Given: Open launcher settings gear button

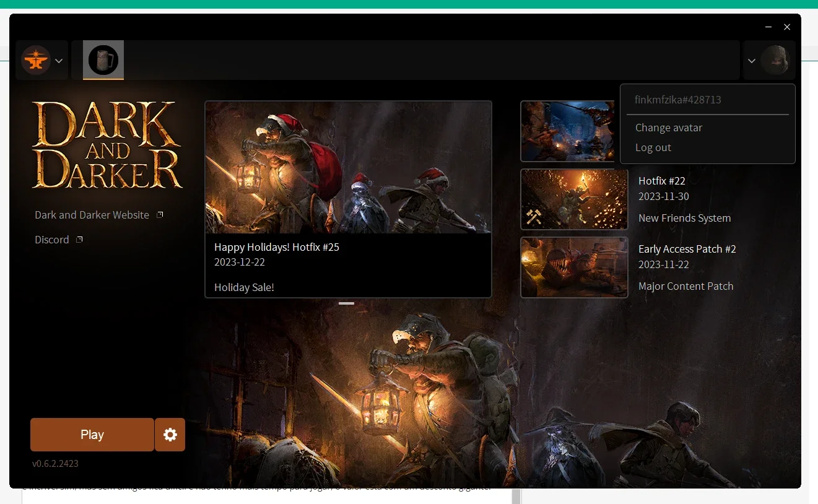Looking at the screenshot, I should pyautogui.click(x=170, y=435).
